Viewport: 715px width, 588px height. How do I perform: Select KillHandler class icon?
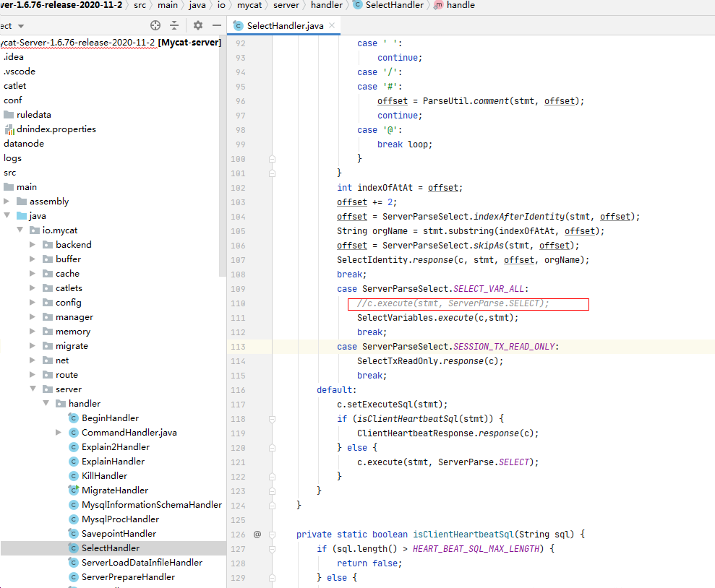74,475
